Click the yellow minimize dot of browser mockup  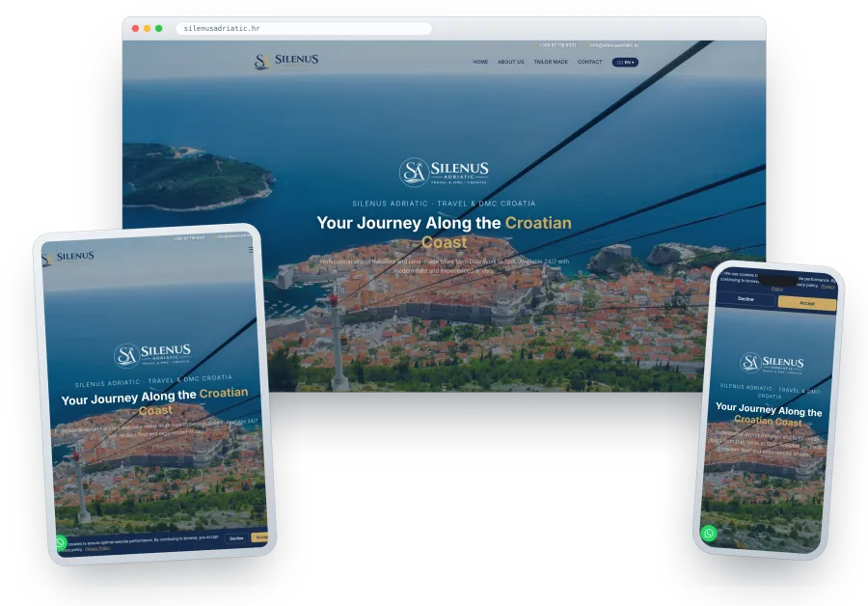pyautogui.click(x=147, y=28)
